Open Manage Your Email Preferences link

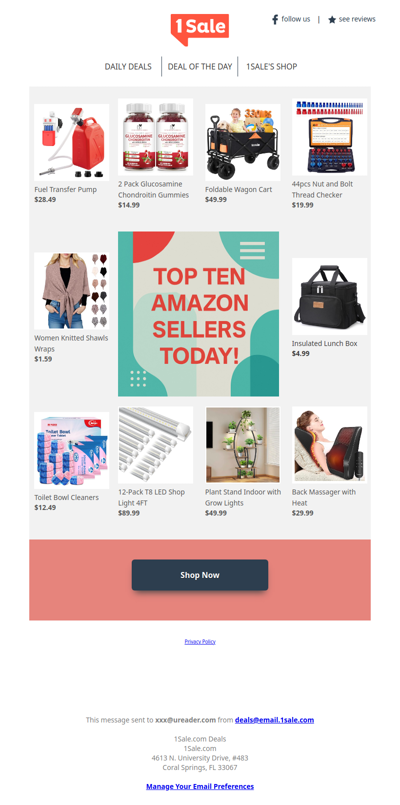pos(200,786)
